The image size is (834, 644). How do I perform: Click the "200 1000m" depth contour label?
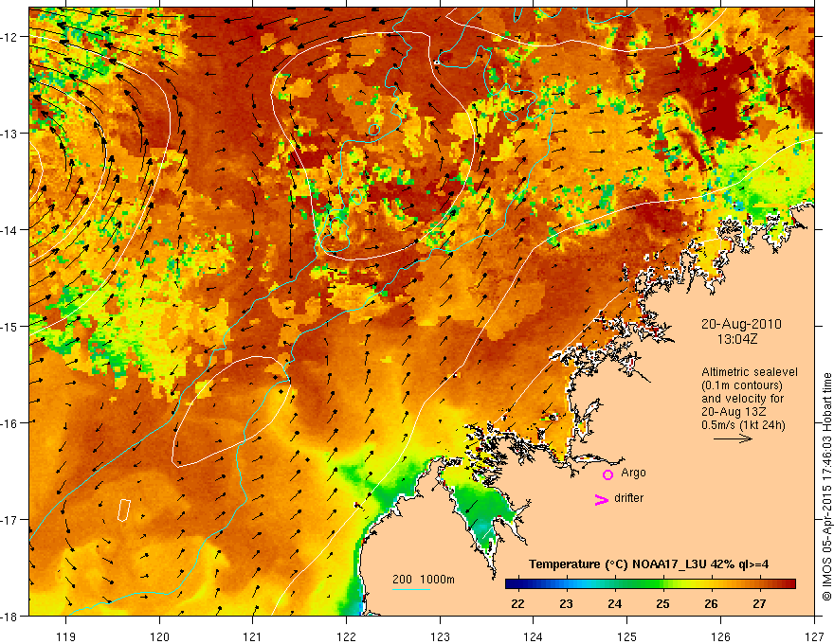click(424, 580)
